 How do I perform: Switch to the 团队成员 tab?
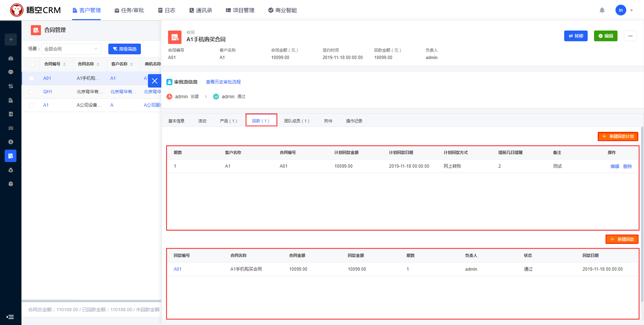click(297, 121)
